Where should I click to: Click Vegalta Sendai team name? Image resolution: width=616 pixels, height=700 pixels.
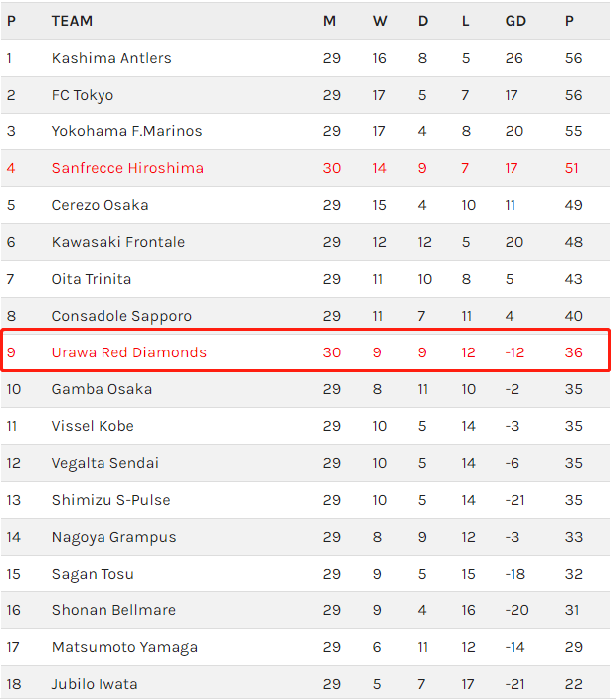pyautogui.click(x=105, y=463)
